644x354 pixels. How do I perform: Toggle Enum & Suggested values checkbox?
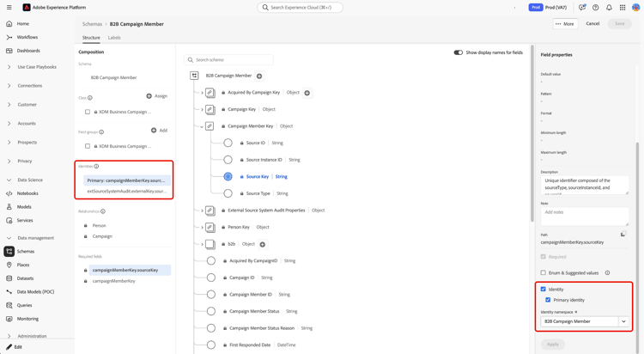(544, 272)
